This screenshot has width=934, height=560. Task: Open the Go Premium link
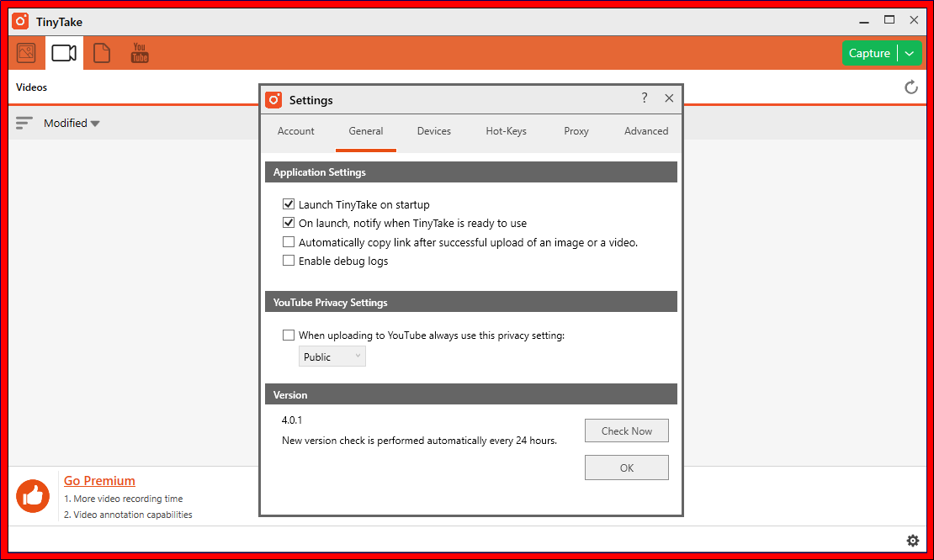[99, 480]
